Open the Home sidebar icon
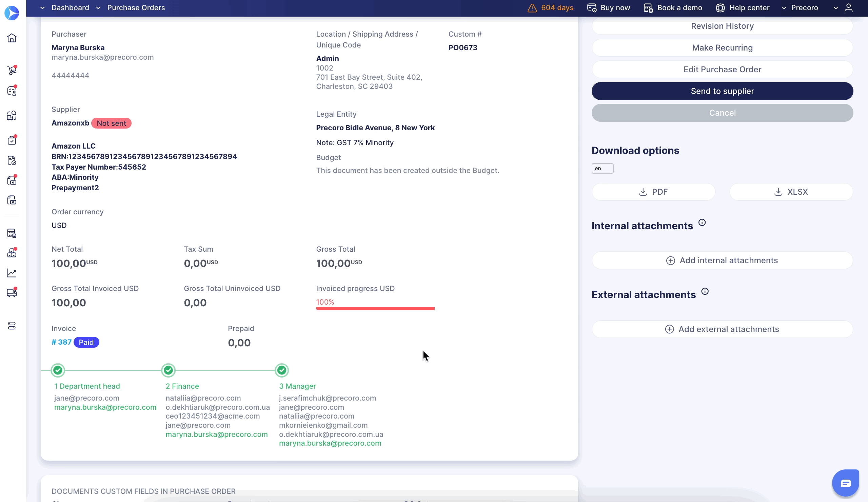This screenshot has width=868, height=502. click(x=12, y=38)
